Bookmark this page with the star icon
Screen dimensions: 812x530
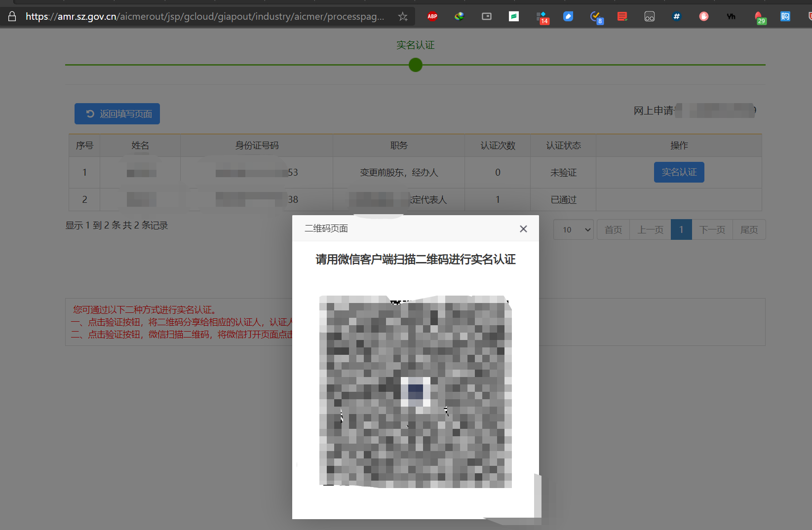(x=403, y=16)
